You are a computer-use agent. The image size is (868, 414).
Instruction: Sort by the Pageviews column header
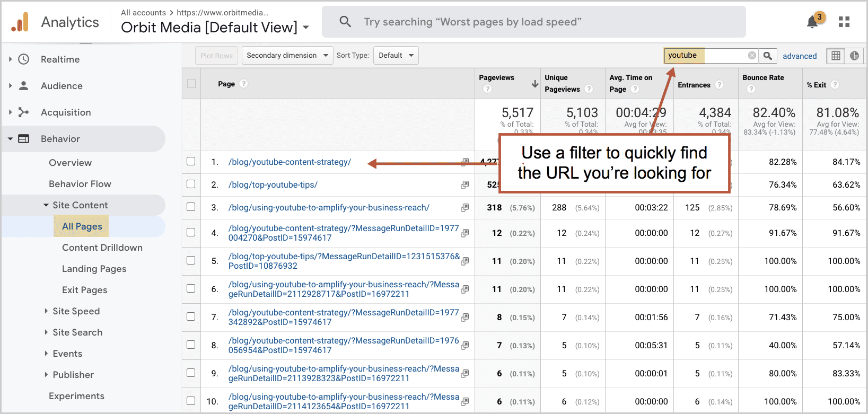pos(496,77)
